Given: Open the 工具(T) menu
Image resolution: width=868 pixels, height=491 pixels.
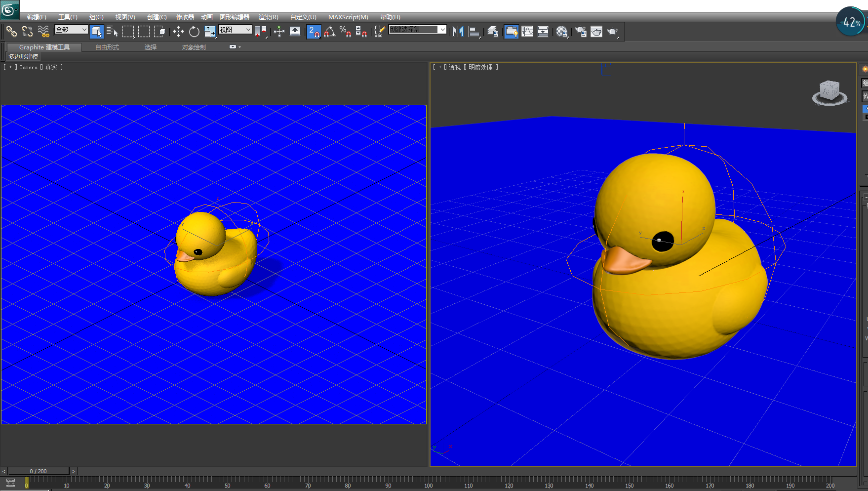Looking at the screenshot, I should coord(68,17).
